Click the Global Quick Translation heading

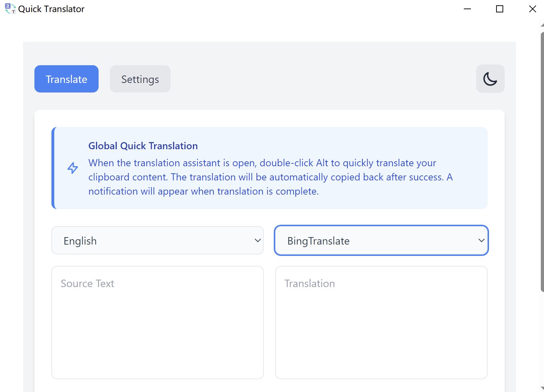pyautogui.click(x=143, y=146)
